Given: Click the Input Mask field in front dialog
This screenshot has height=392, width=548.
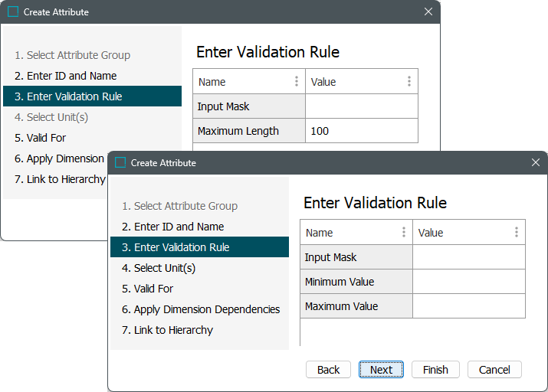Looking at the screenshot, I should pyautogui.click(x=468, y=257).
